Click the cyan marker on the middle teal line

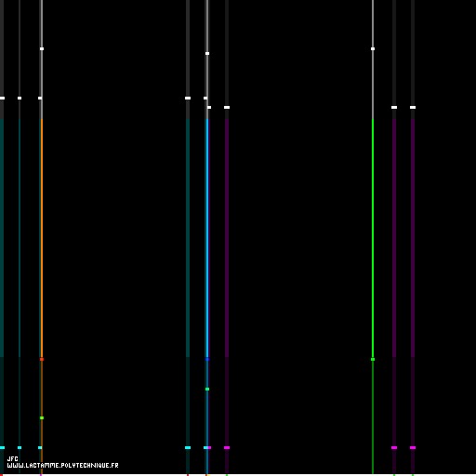point(188,448)
